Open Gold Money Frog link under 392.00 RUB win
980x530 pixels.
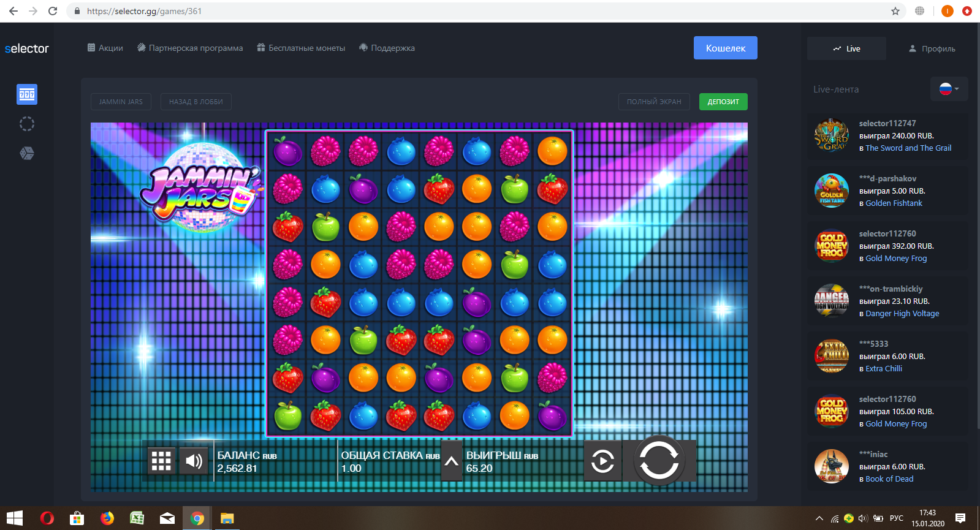click(x=896, y=258)
